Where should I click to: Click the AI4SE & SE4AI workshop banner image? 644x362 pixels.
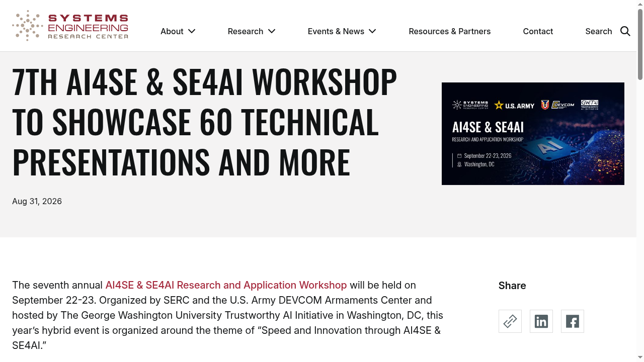[x=533, y=134]
